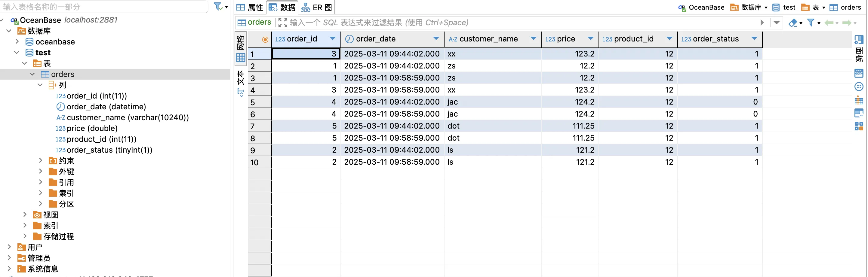The width and height of the screenshot is (868, 277).
Task: Open the customer_name column filter dropdown
Action: pos(534,39)
